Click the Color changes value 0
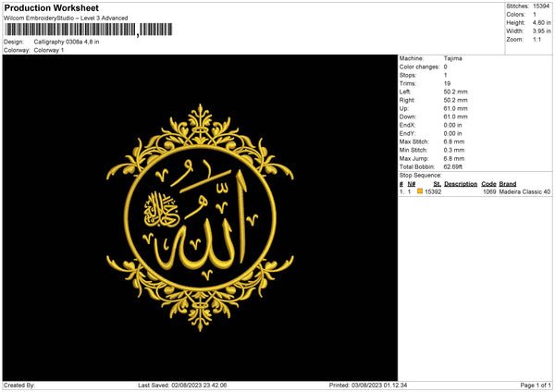Image resolution: width=555 pixels, height=392 pixels. click(x=445, y=67)
